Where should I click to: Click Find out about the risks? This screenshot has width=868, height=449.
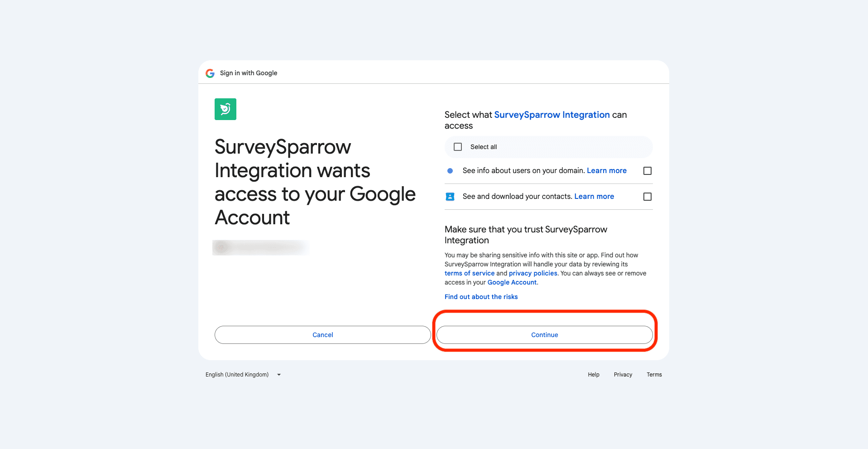tap(481, 297)
